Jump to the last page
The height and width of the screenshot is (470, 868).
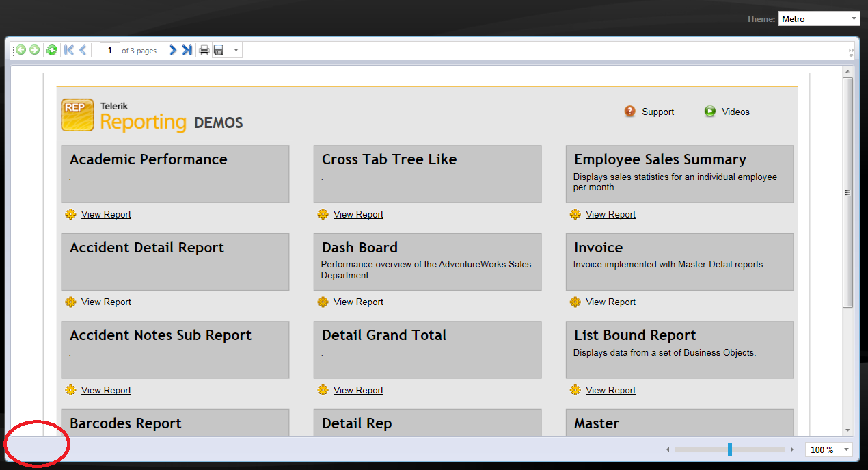point(187,50)
